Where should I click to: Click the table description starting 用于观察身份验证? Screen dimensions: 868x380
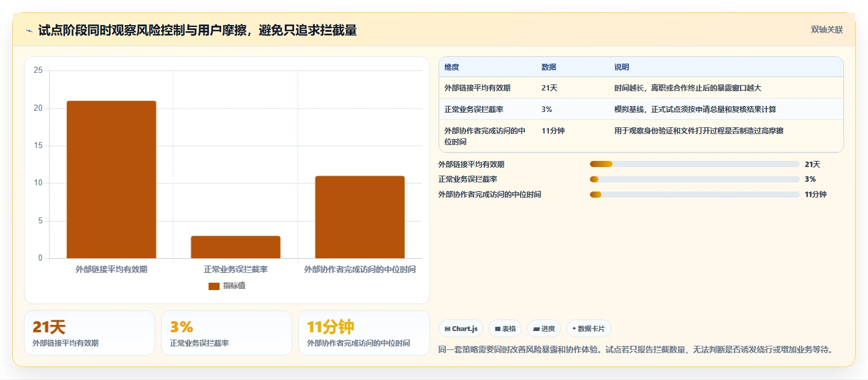700,131
